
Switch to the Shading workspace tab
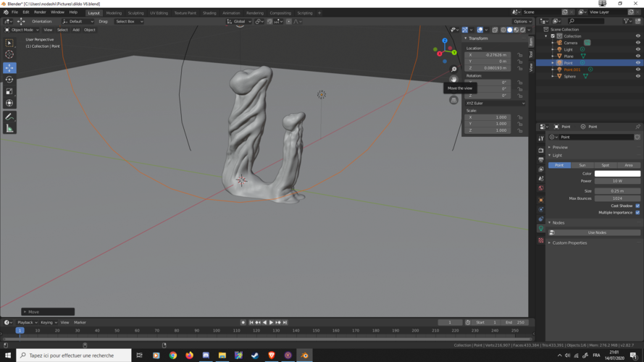pos(209,13)
